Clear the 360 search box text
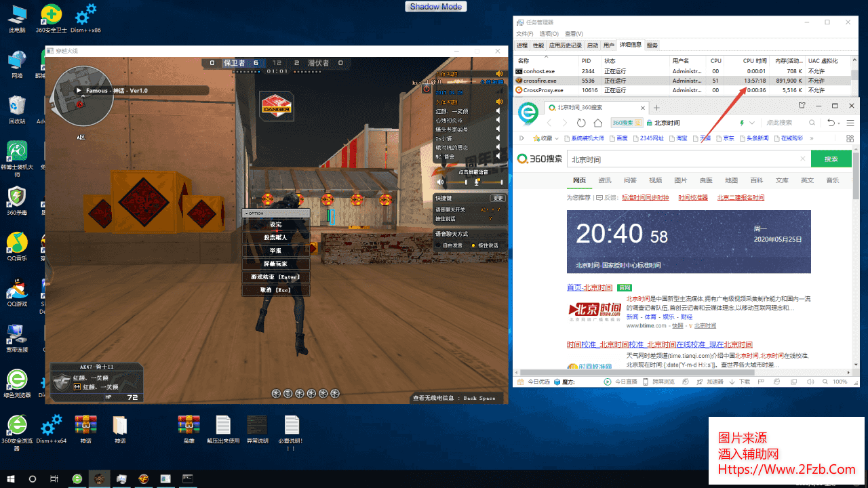Viewport: 868px width, 488px height. [802, 159]
